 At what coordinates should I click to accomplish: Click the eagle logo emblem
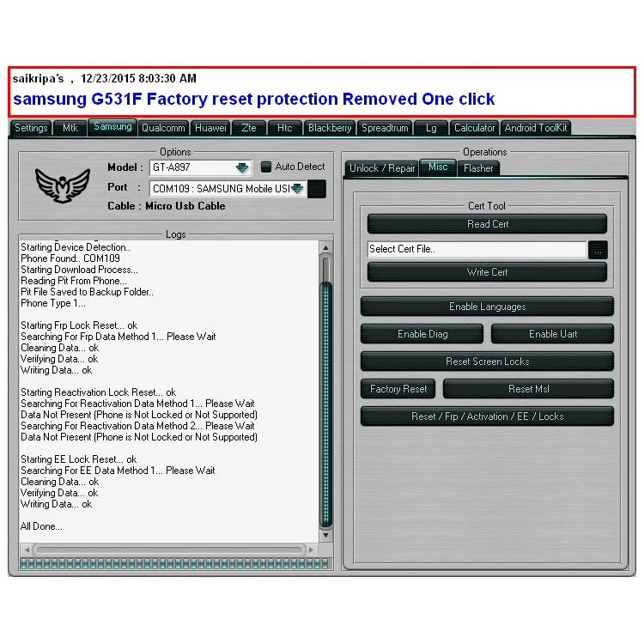point(63,185)
